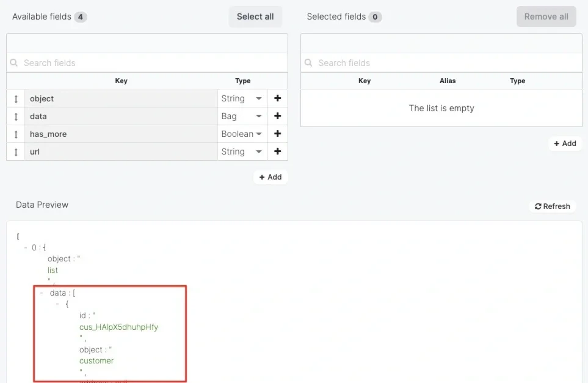This screenshot has width=588, height=383.
Task: Click the drag handle beside the url row
Action: point(15,151)
